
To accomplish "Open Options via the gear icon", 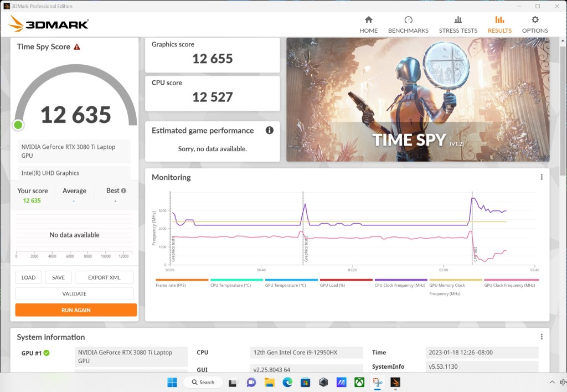I will coord(534,23).
